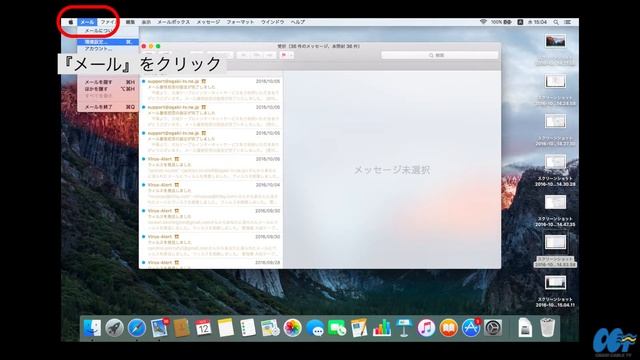Open Contacts book icon in Dock
640x360 pixels.
[x=181, y=328]
